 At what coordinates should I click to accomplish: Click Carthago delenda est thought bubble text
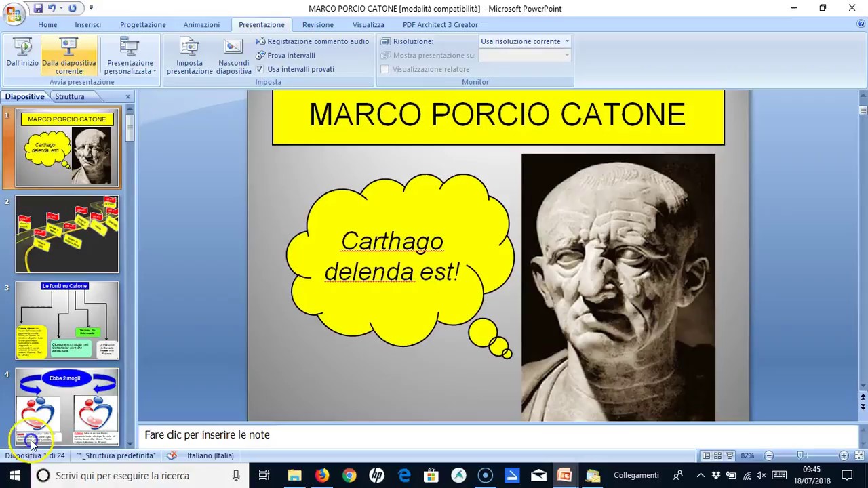[392, 256]
